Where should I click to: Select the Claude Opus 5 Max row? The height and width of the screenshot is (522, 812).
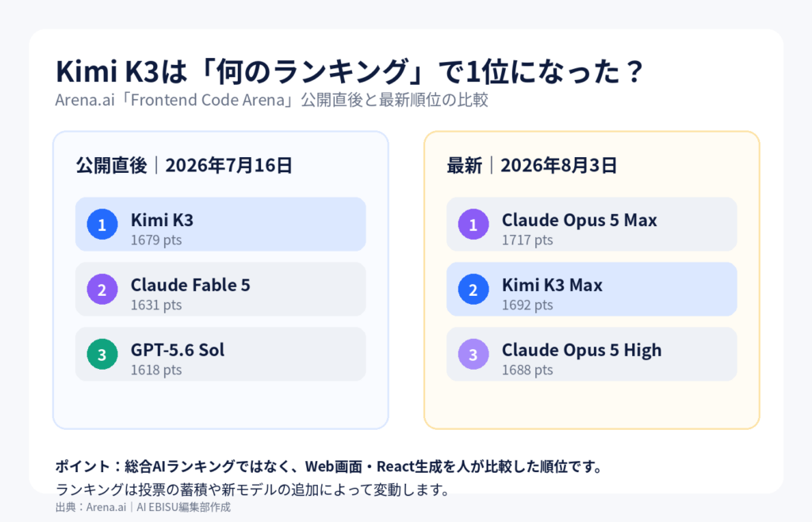pyautogui.click(x=592, y=225)
